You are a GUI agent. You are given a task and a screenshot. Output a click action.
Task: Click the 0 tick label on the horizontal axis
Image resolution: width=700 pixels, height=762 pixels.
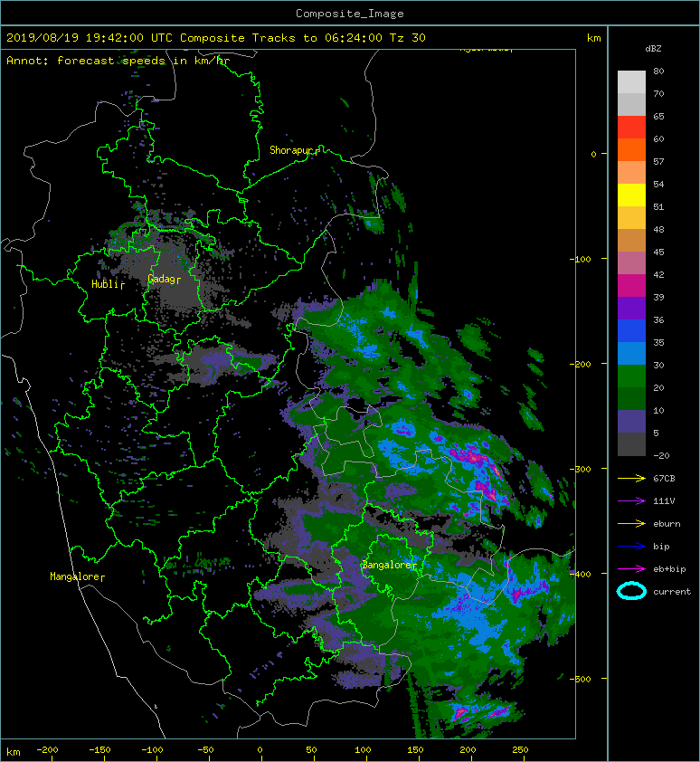tap(260, 750)
